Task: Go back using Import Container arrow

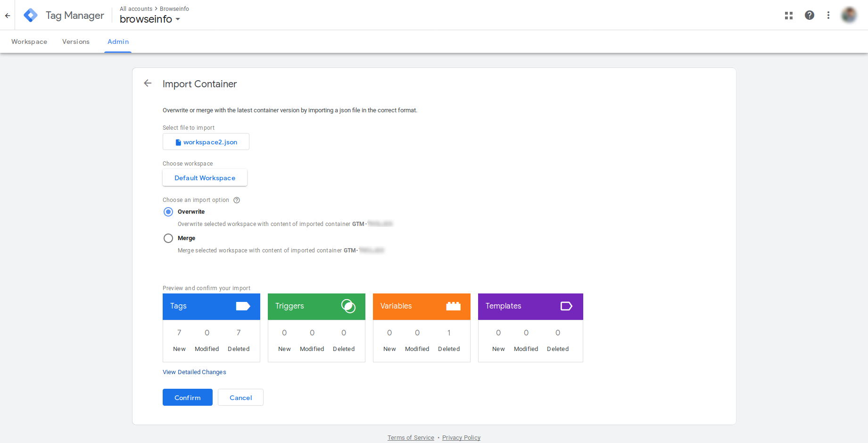Action: [x=148, y=84]
